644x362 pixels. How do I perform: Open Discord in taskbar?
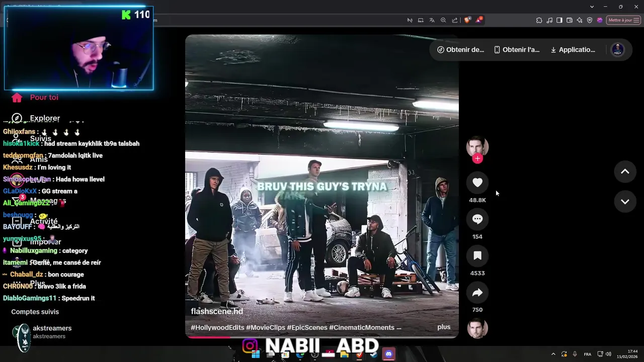pos(388,354)
